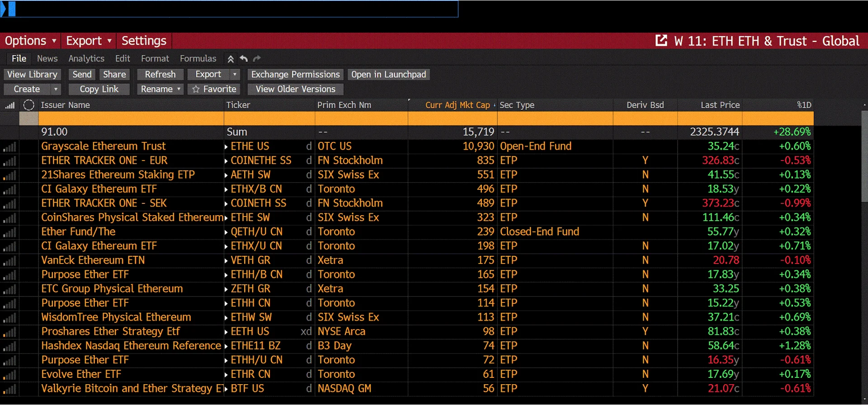Open the Options dropdown in red bar
Viewport: 868px width, 405px height.
pyautogui.click(x=31, y=41)
